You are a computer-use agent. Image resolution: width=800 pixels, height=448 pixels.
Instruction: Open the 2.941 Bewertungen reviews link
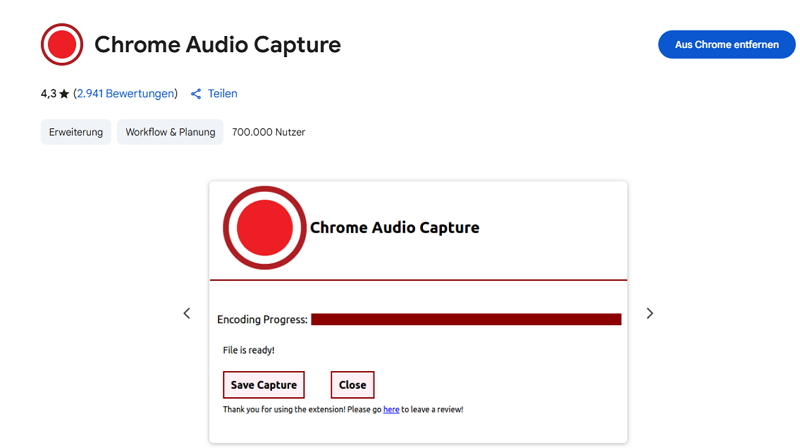tap(125, 94)
